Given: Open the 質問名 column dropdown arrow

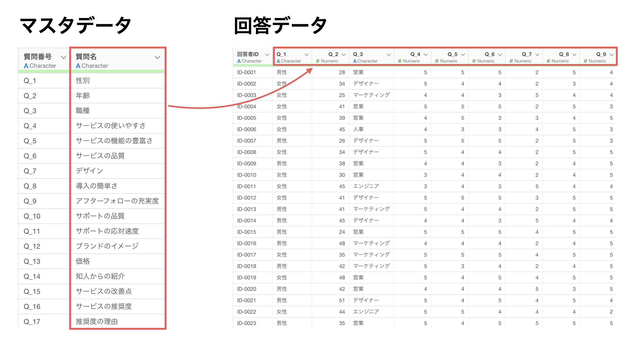Looking at the screenshot, I should pos(157,57).
